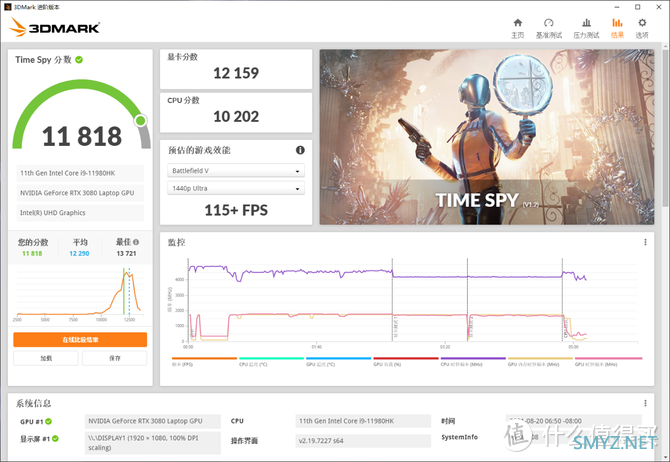Click your score value 11 818 in green

tap(32, 253)
